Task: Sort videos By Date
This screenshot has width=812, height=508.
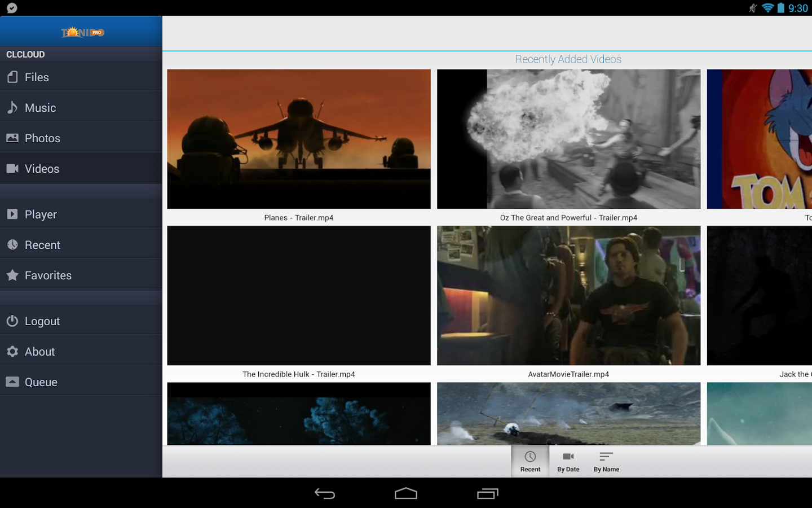Action: (x=568, y=462)
